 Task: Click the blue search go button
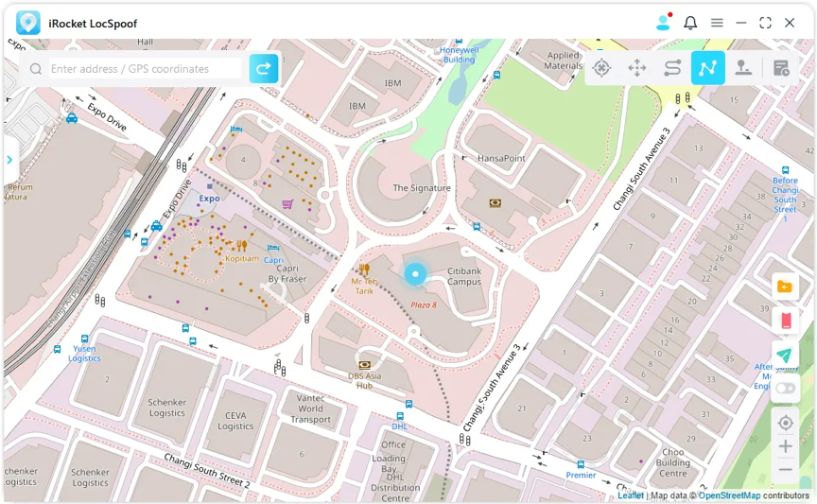264,68
